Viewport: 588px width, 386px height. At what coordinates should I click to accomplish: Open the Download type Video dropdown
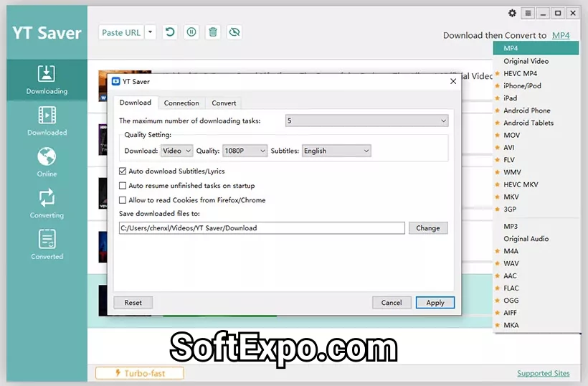click(176, 151)
